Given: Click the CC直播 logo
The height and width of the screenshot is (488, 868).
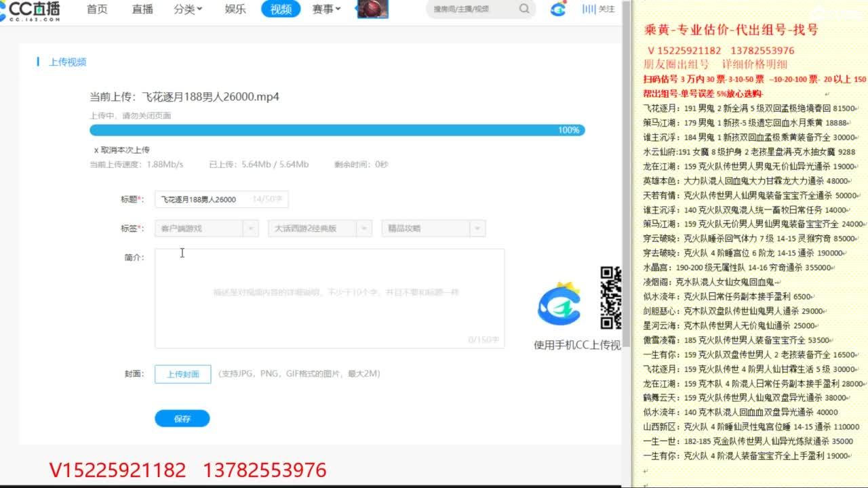Looking at the screenshot, I should tap(31, 10).
